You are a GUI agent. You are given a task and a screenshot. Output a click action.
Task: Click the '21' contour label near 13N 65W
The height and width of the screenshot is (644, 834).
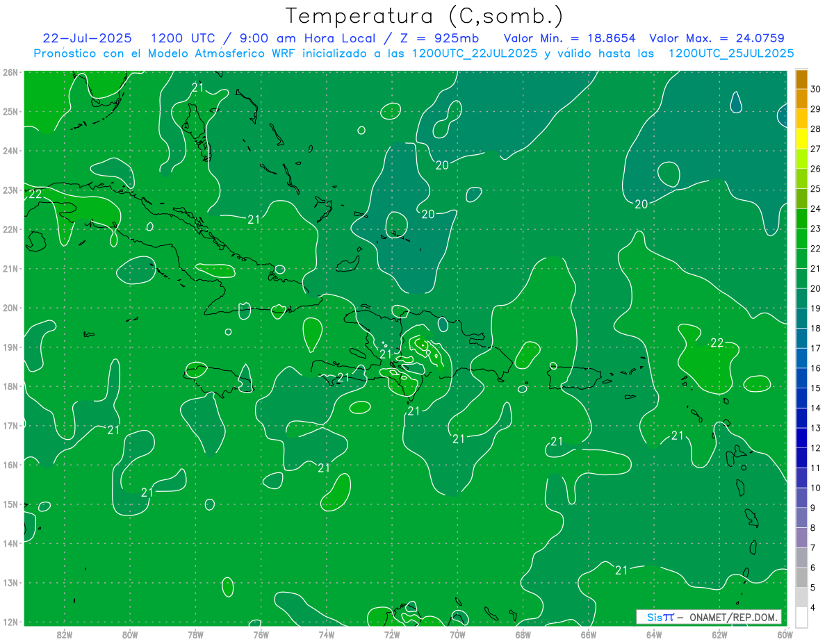(x=621, y=570)
